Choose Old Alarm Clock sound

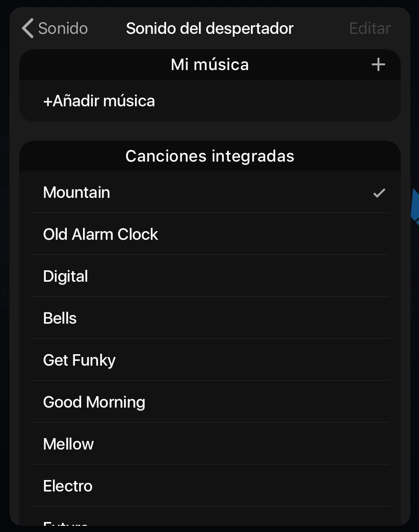[x=101, y=235]
